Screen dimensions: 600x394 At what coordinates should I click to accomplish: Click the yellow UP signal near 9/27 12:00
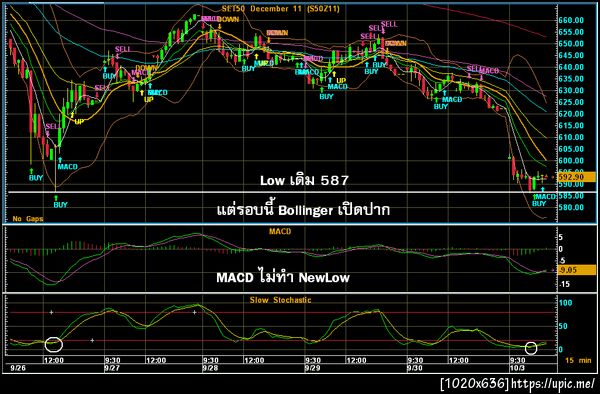pos(148,99)
